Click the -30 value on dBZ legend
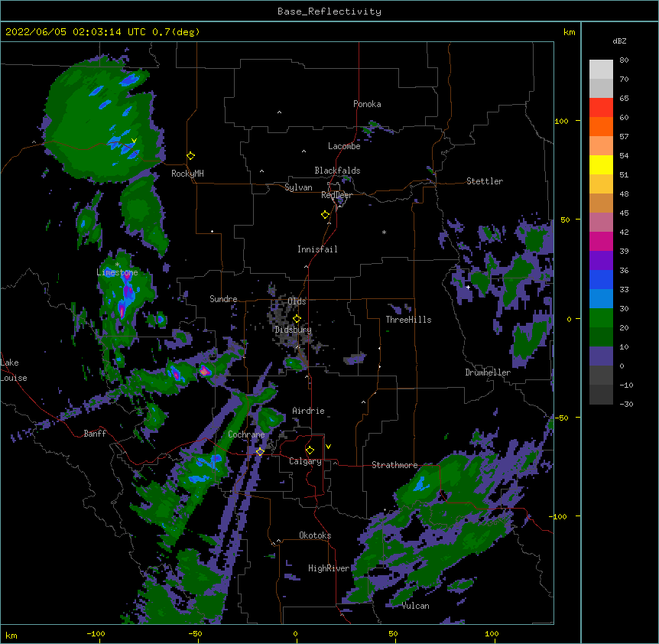Viewport: 659px width, 644px height. pos(626,404)
